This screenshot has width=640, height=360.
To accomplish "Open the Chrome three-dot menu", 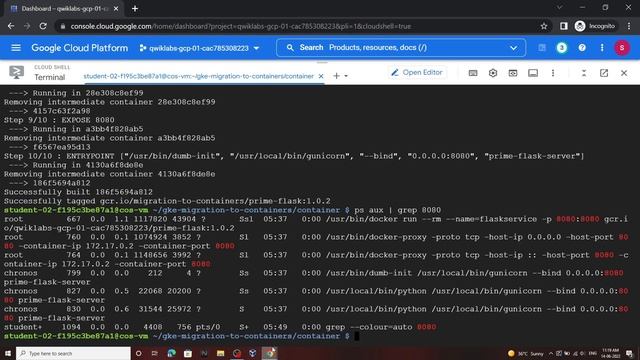I will pyautogui.click(x=629, y=26).
